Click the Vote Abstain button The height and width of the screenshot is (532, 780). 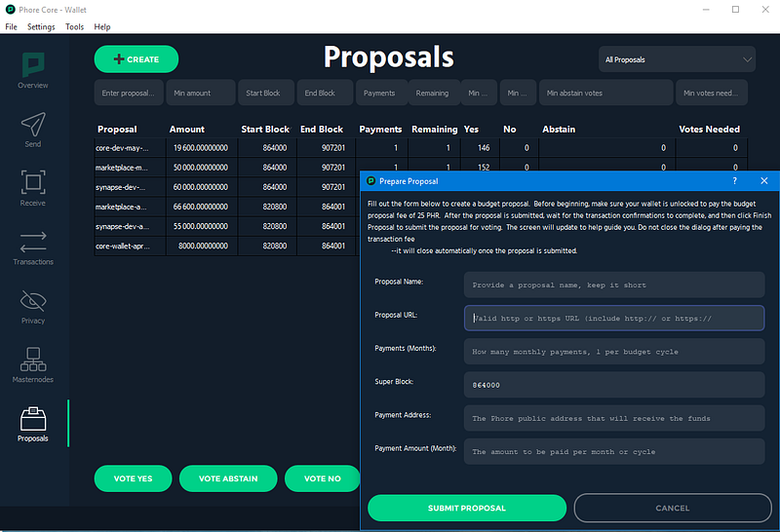(x=228, y=478)
